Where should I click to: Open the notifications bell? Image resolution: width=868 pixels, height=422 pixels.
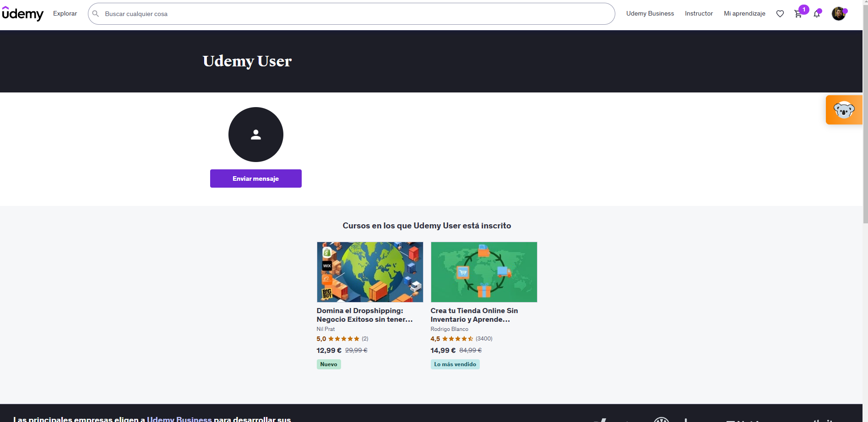tap(817, 14)
